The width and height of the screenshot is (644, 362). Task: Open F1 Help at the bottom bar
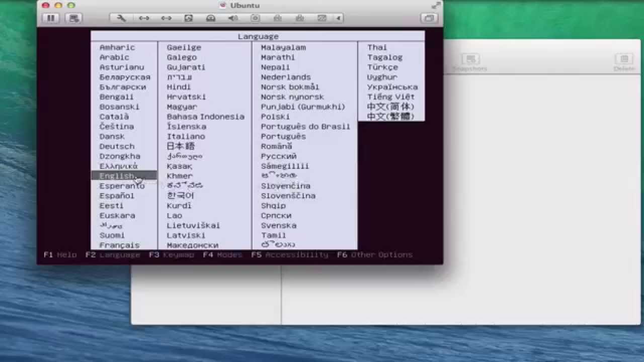pos(60,255)
